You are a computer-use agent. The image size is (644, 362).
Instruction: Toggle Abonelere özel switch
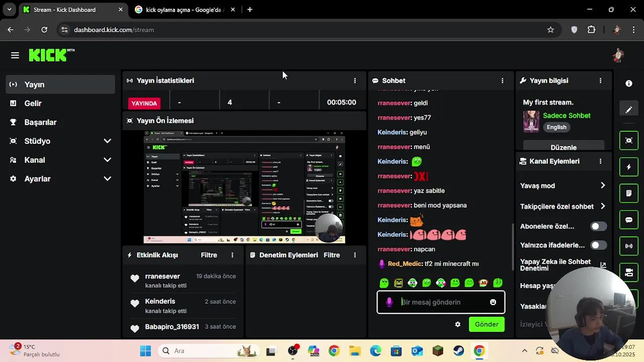point(598,226)
